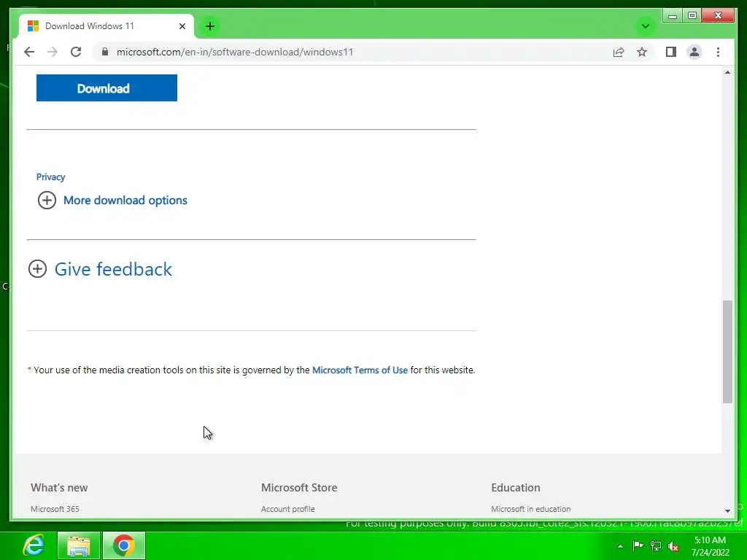Click the scrollbar up arrow
Image resolution: width=747 pixels, height=560 pixels.
pos(727,72)
